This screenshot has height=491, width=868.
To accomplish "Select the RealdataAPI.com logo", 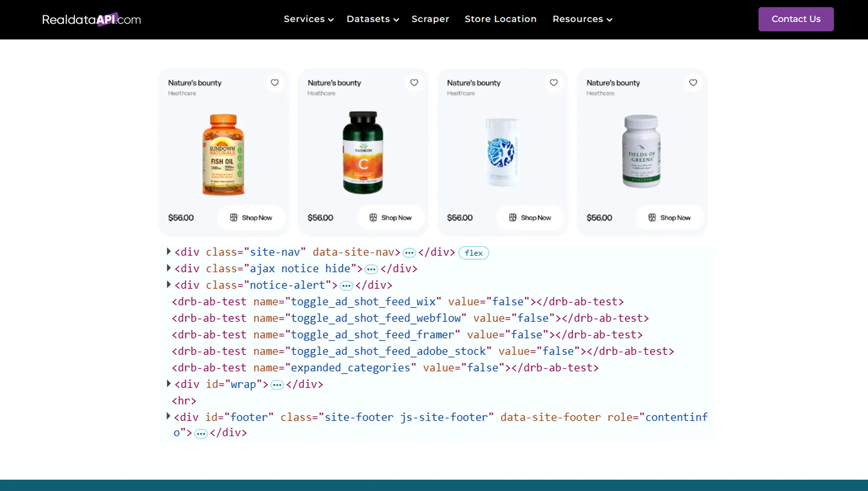I will tap(91, 19).
